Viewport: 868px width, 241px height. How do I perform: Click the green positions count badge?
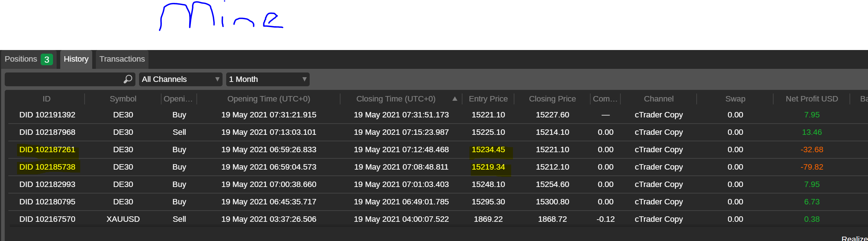(47, 59)
